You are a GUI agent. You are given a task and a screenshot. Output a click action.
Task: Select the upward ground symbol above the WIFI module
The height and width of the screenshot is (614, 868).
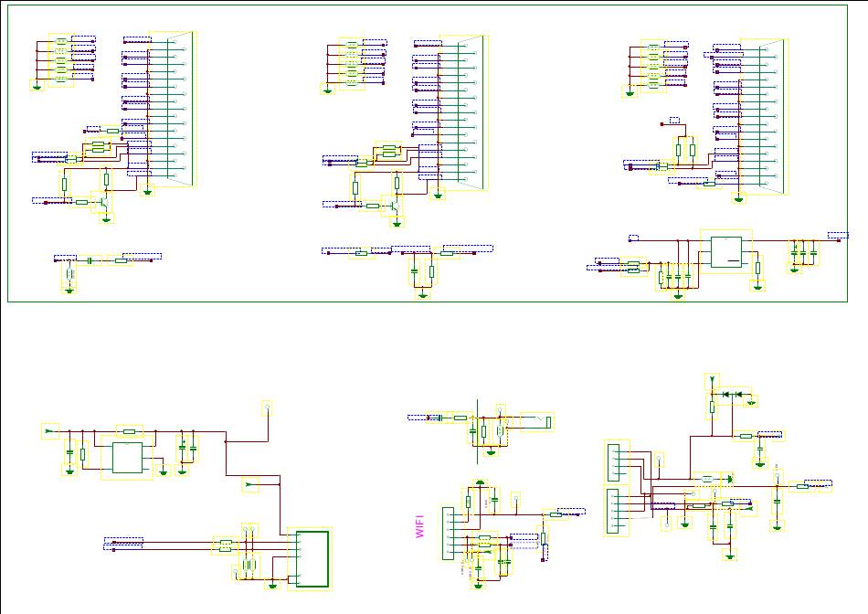(x=480, y=482)
